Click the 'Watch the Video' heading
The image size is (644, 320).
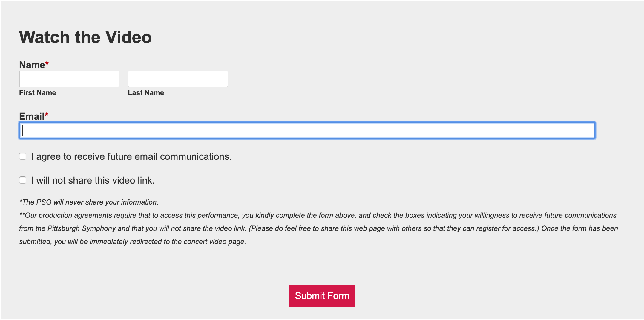85,37
